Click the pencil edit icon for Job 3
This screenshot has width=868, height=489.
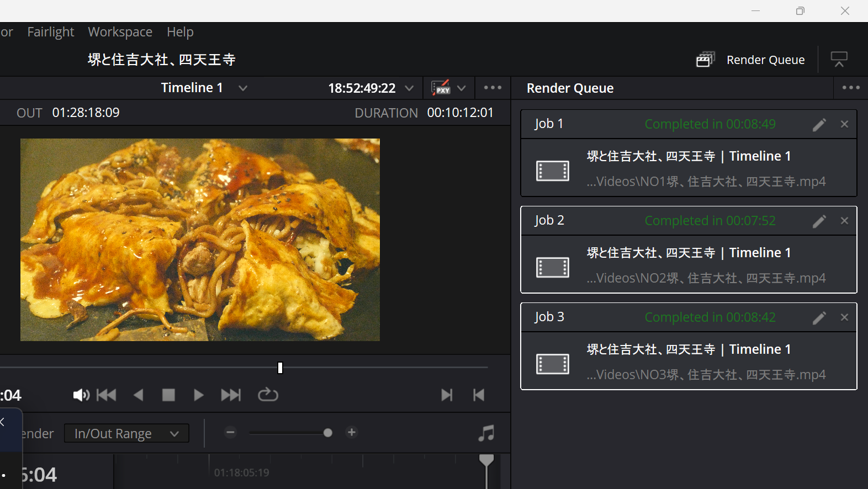[x=819, y=318]
